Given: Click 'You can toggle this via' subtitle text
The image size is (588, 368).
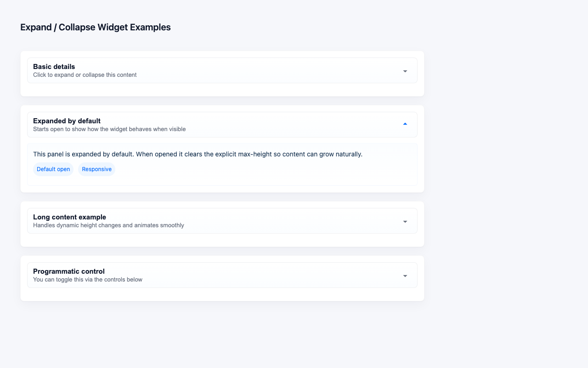Looking at the screenshot, I should 87,280.
